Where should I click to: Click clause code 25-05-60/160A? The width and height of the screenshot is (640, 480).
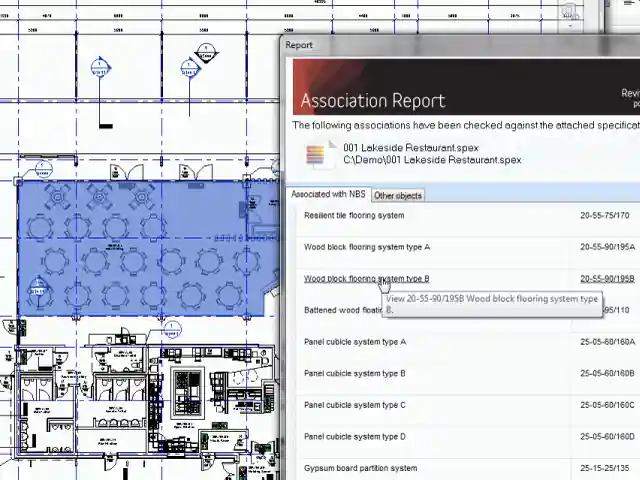pos(607,342)
